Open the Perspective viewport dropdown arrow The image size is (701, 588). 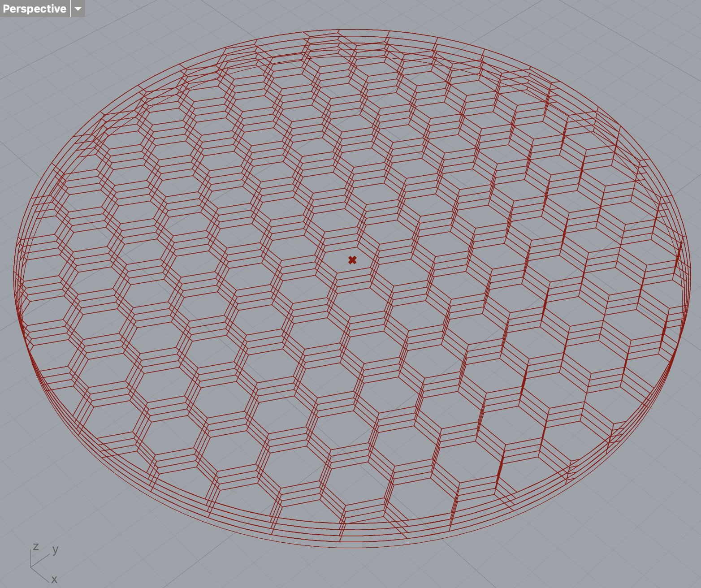78,9
